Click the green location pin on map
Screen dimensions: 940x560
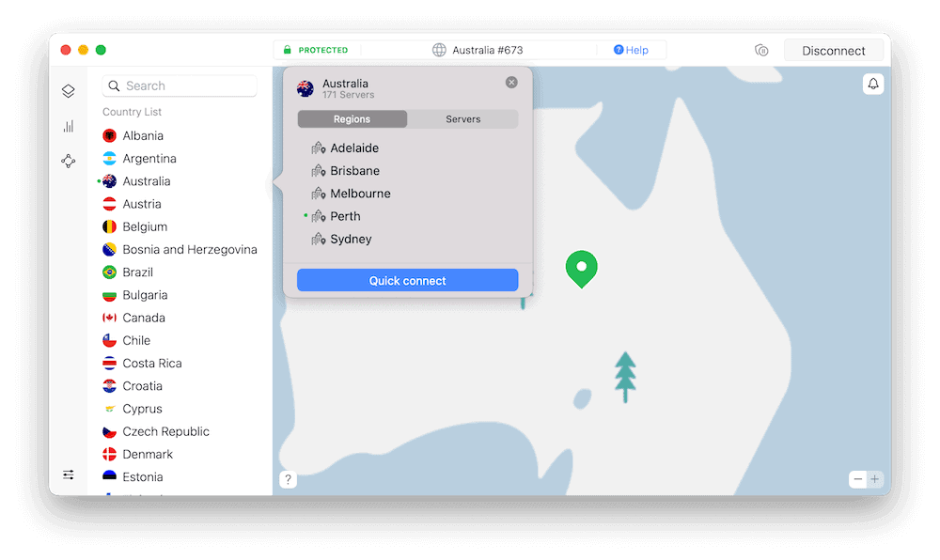click(581, 269)
